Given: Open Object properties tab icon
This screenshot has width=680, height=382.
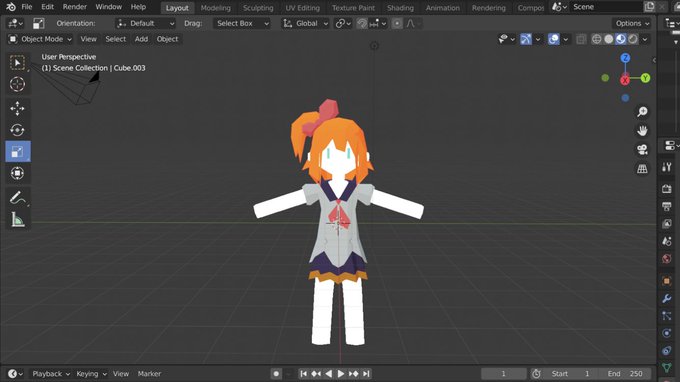Looking at the screenshot, I should pos(667,281).
